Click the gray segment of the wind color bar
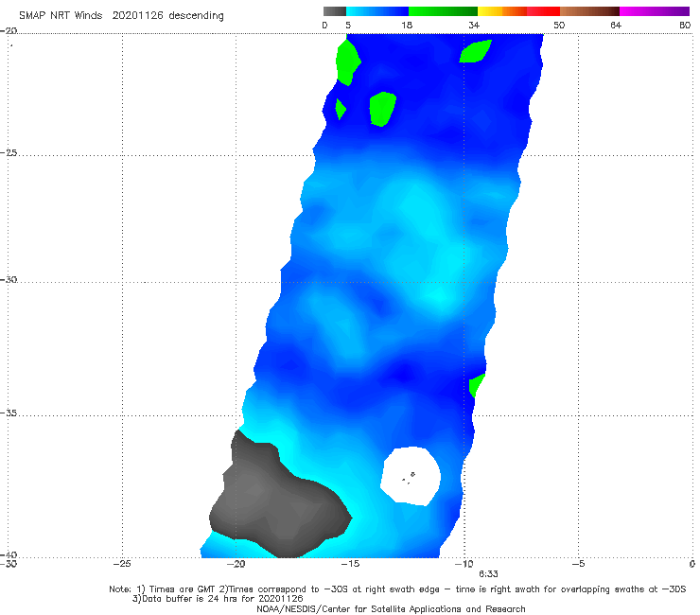 (334, 11)
